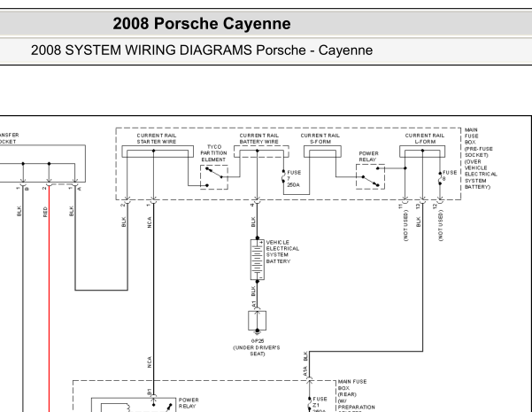Click the "A1A" connector label

305,371
